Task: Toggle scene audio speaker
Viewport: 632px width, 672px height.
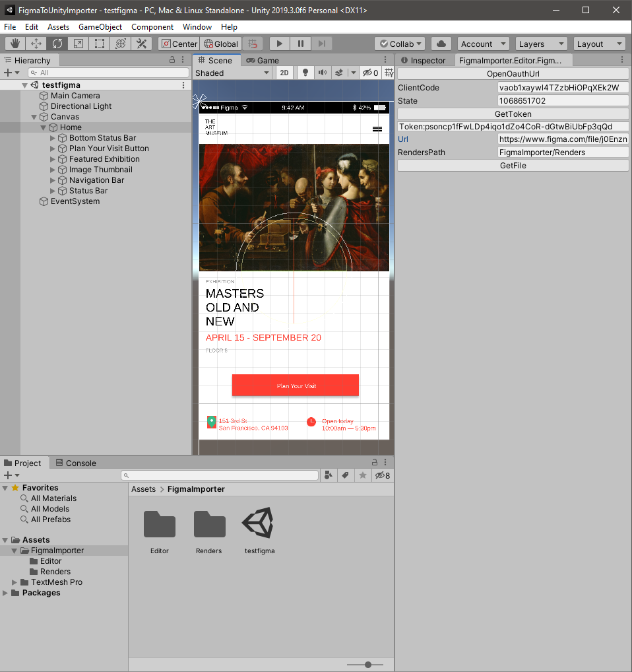Action: point(322,73)
